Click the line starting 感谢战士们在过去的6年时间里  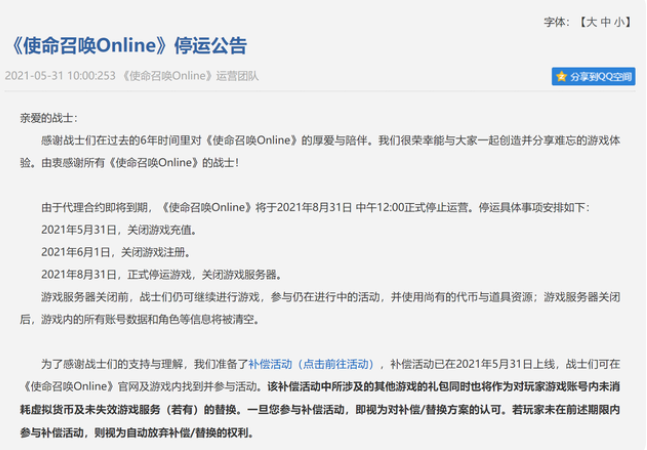pyautogui.click(x=331, y=141)
